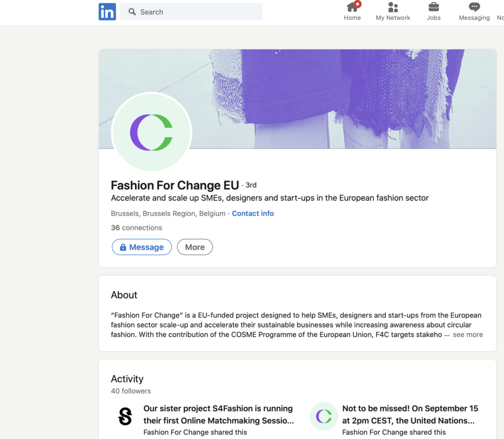Click the Fashion For Change EU name
The height and width of the screenshot is (439, 504).
click(x=175, y=186)
